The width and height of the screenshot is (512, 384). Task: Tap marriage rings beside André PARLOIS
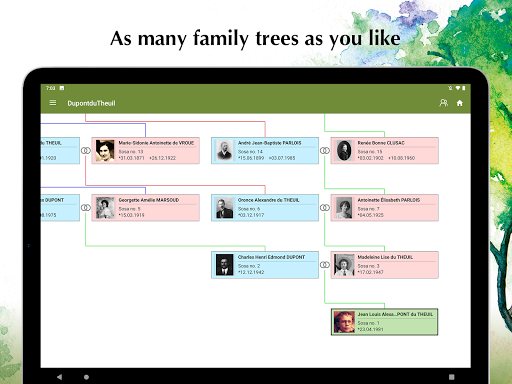pos(325,150)
